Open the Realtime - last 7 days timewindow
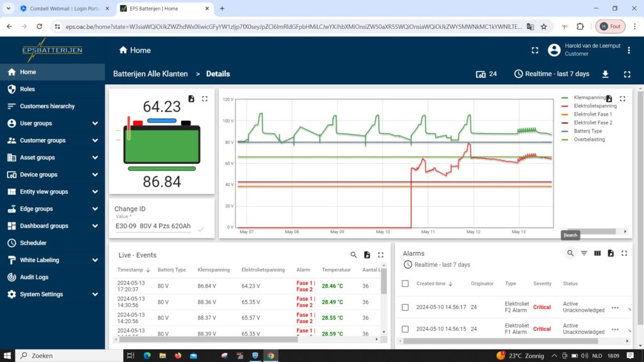 click(552, 74)
